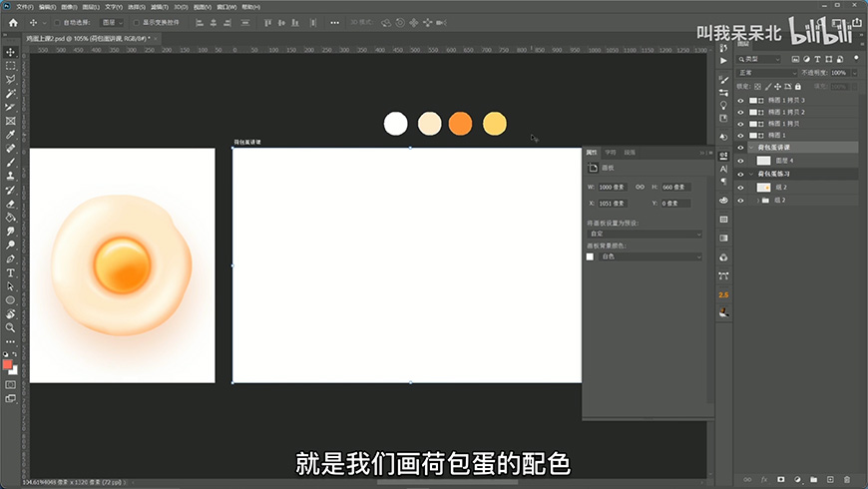Open the 文件 menu
The image size is (868, 489).
(x=25, y=7)
